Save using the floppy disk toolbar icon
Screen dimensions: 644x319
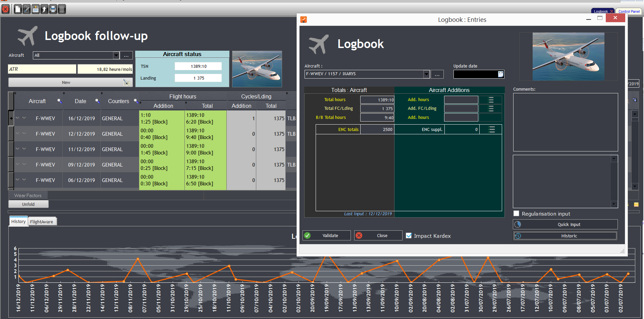tap(36, 9)
